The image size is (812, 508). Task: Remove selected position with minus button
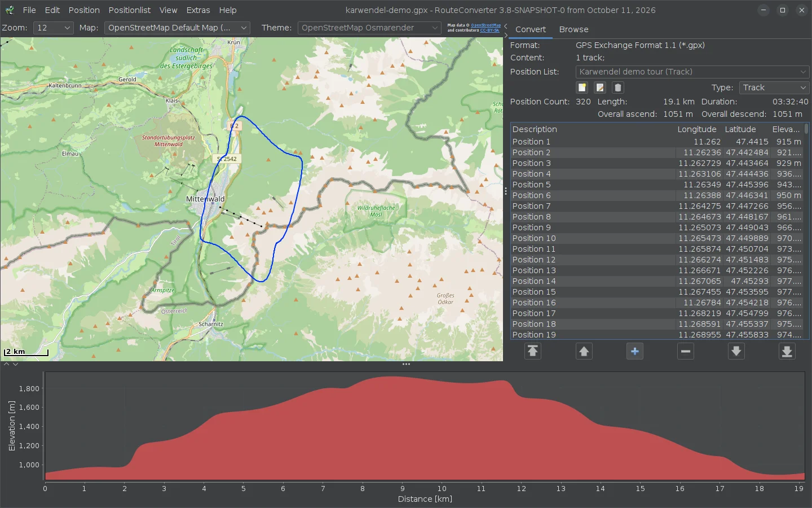(x=685, y=351)
